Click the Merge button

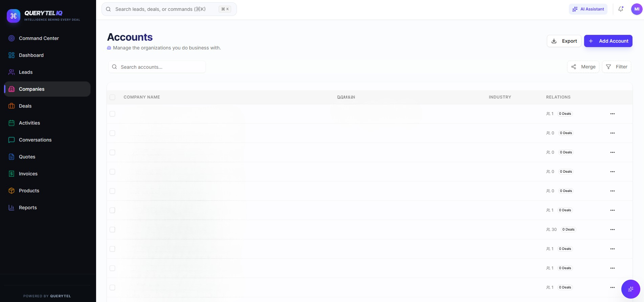point(583,67)
